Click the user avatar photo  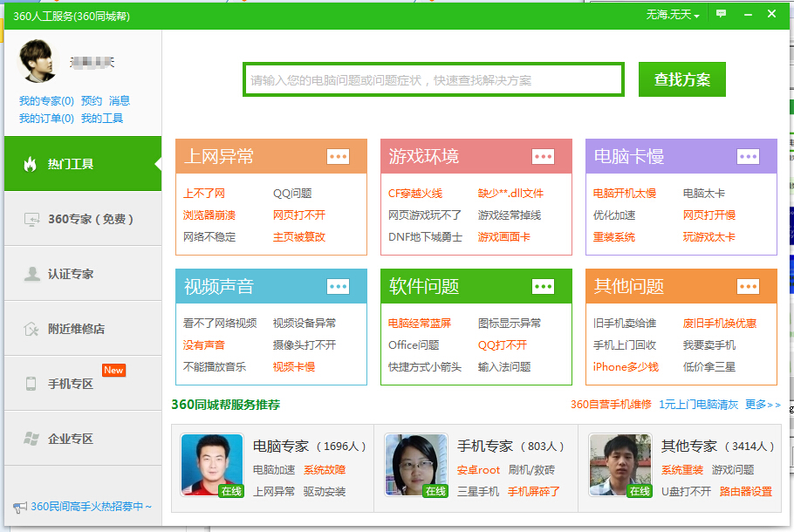pos(37,61)
